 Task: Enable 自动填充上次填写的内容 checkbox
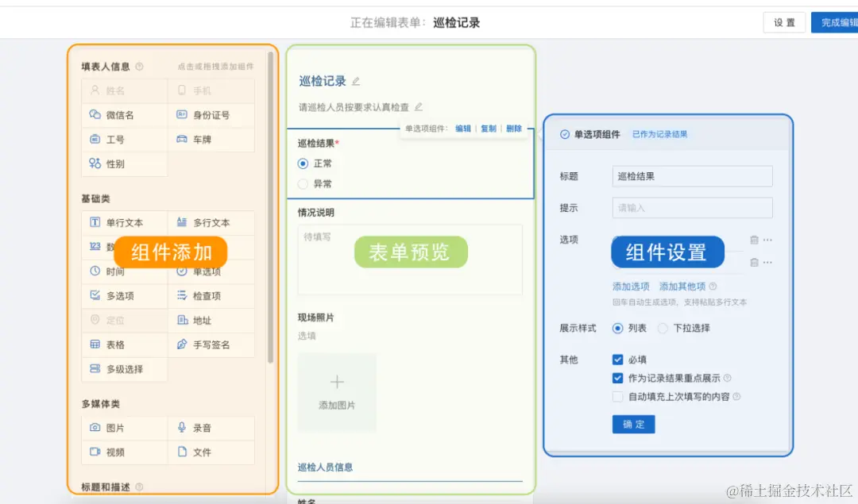tap(618, 396)
